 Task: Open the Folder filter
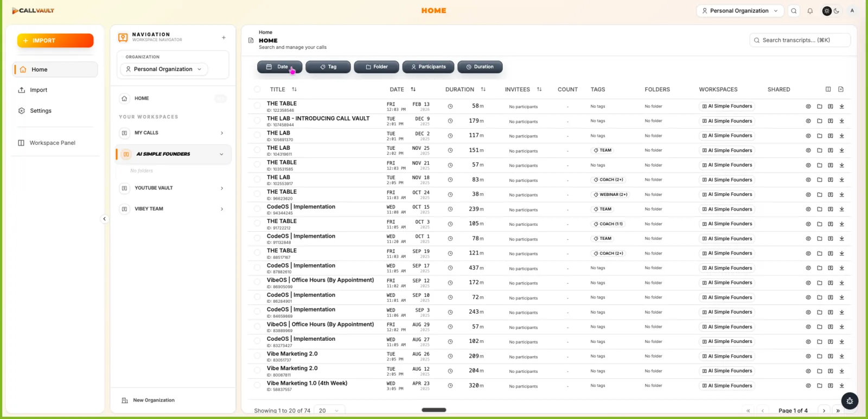point(376,67)
